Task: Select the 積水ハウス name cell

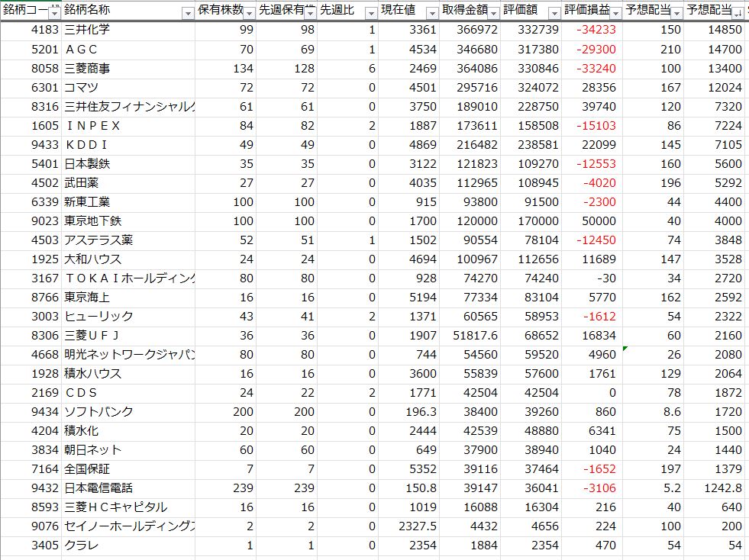Action: (128, 374)
